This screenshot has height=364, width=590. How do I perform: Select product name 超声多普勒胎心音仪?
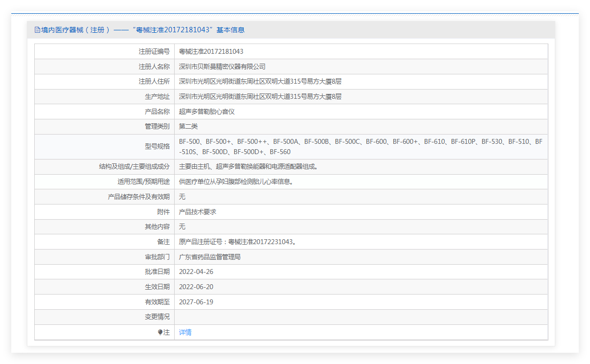[x=206, y=112]
